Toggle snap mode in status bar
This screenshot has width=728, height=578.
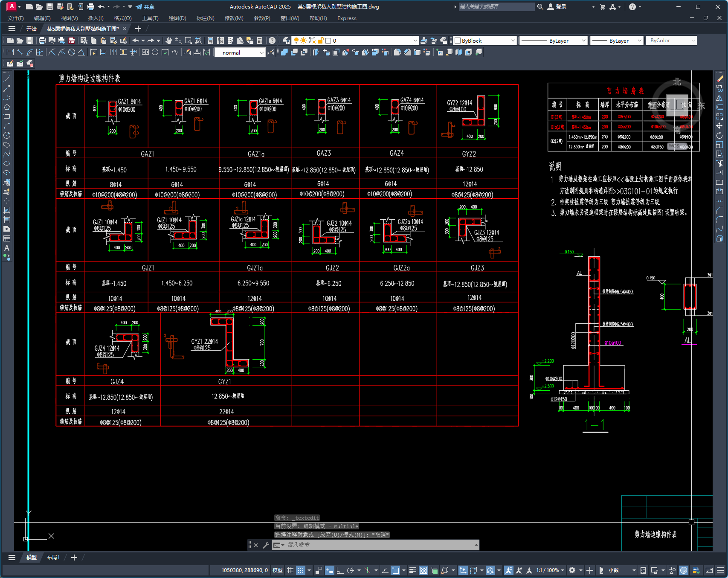click(x=301, y=570)
